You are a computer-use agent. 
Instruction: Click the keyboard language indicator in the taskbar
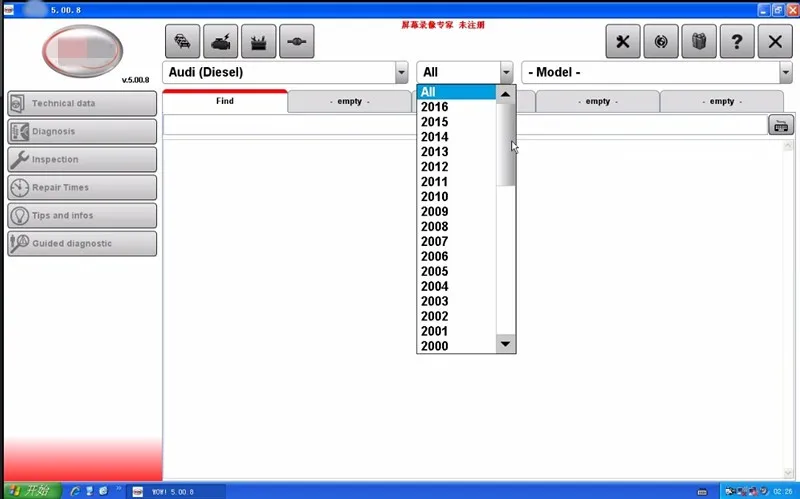click(702, 492)
